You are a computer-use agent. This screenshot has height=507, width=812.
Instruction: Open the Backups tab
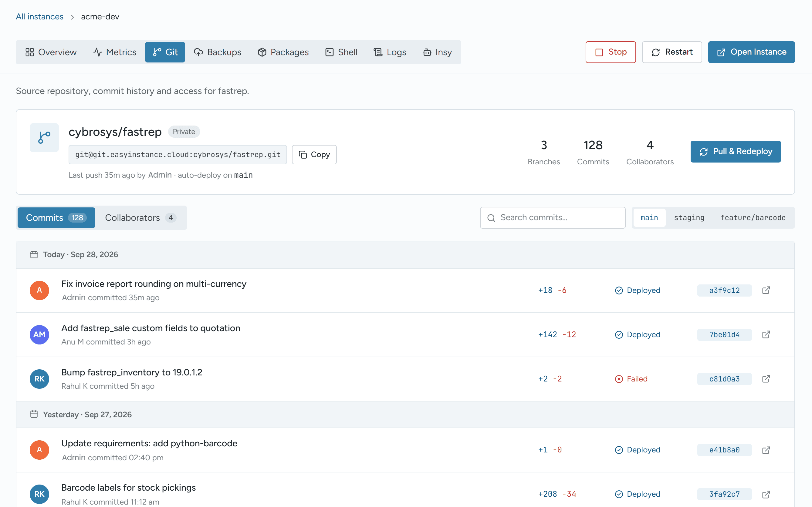coord(218,52)
